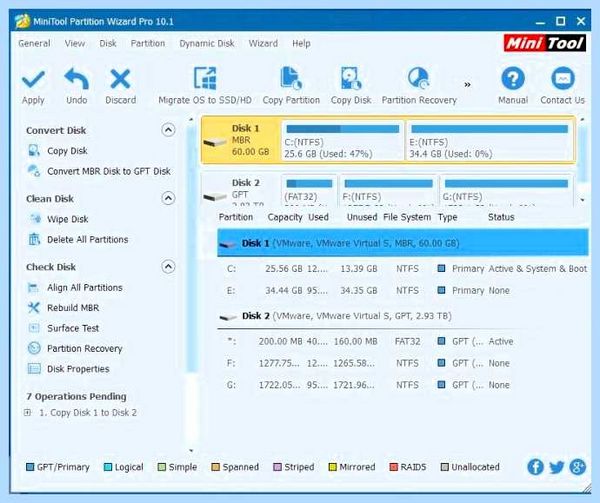
Task: Click the Capacity column header
Action: point(285,217)
